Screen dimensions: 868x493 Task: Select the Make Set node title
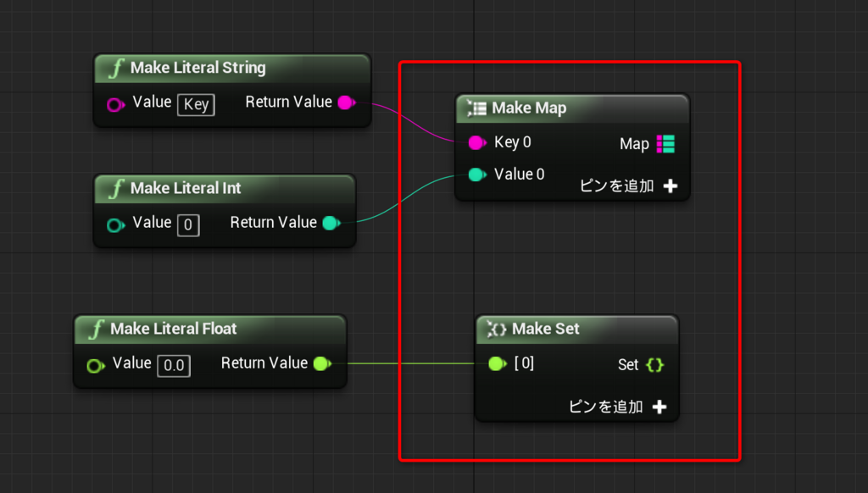[x=546, y=329]
